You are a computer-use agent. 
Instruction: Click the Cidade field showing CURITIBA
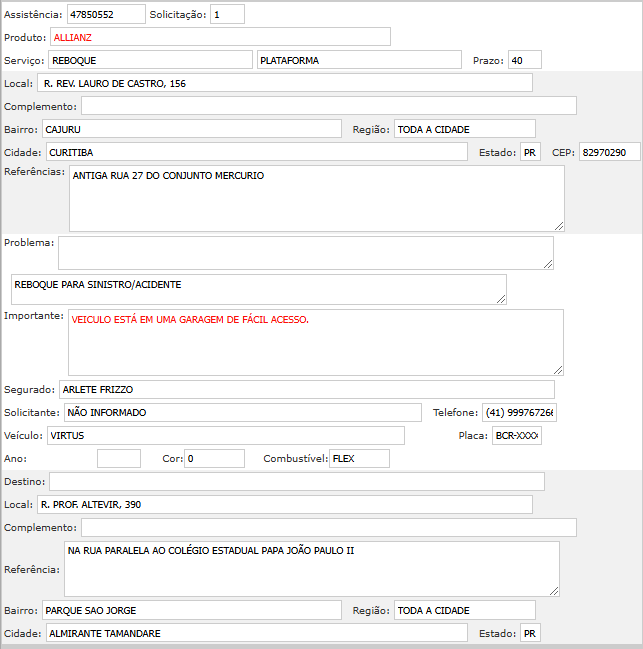(256, 152)
